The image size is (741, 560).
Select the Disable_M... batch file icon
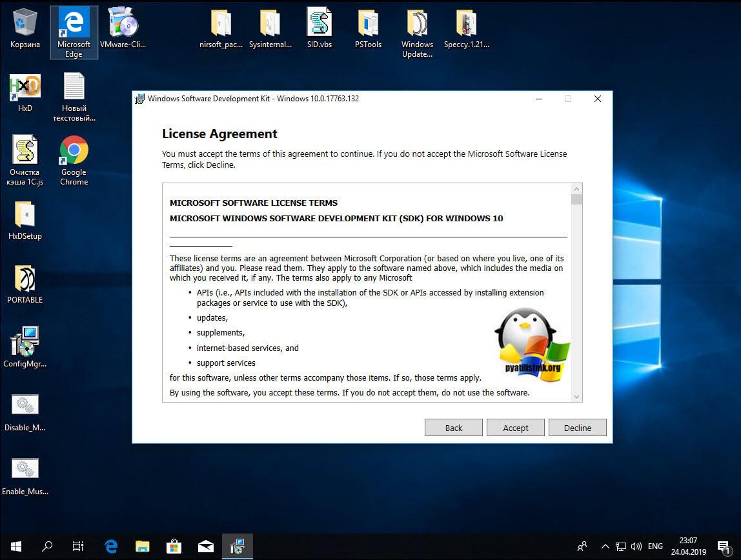(25, 412)
